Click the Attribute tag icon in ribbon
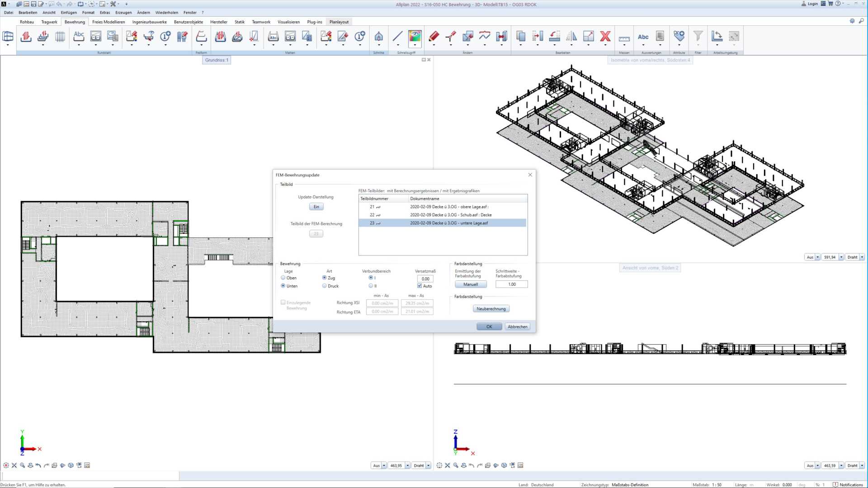 (x=679, y=36)
